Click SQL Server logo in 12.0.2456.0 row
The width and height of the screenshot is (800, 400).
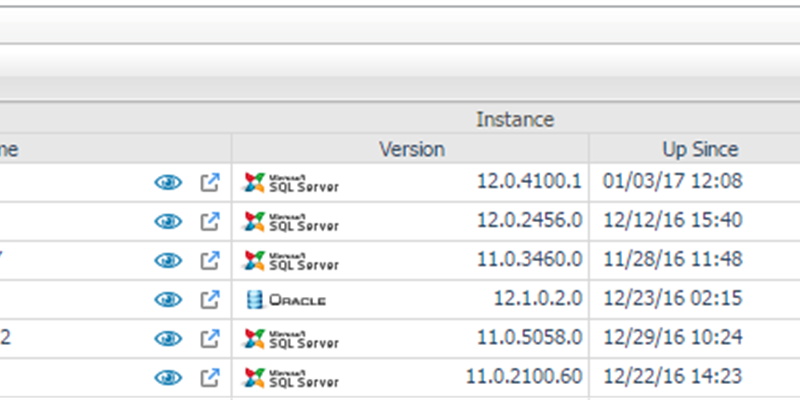click(x=291, y=222)
